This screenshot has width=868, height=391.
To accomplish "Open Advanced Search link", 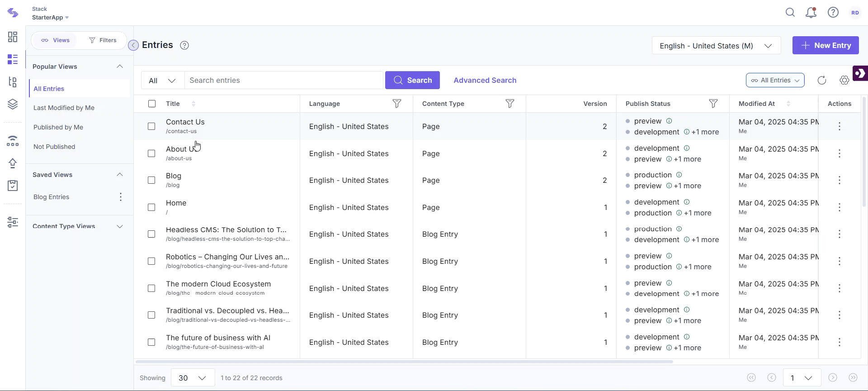I will click(x=485, y=81).
